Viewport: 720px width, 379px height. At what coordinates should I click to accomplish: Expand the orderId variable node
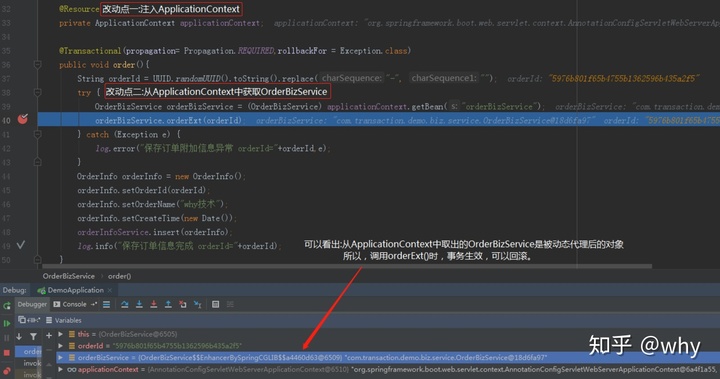click(61, 345)
